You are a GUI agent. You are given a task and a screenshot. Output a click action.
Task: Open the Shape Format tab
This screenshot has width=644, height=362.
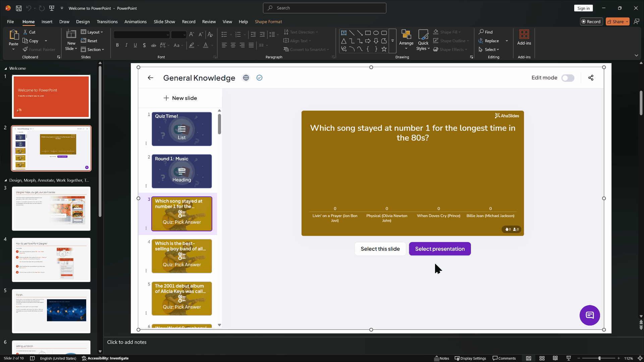pyautogui.click(x=268, y=21)
